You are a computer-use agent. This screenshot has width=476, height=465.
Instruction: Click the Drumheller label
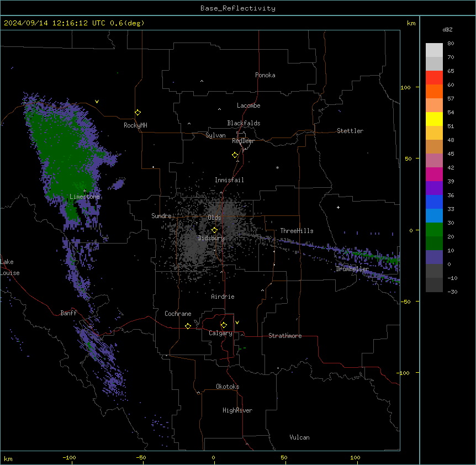pyautogui.click(x=352, y=269)
